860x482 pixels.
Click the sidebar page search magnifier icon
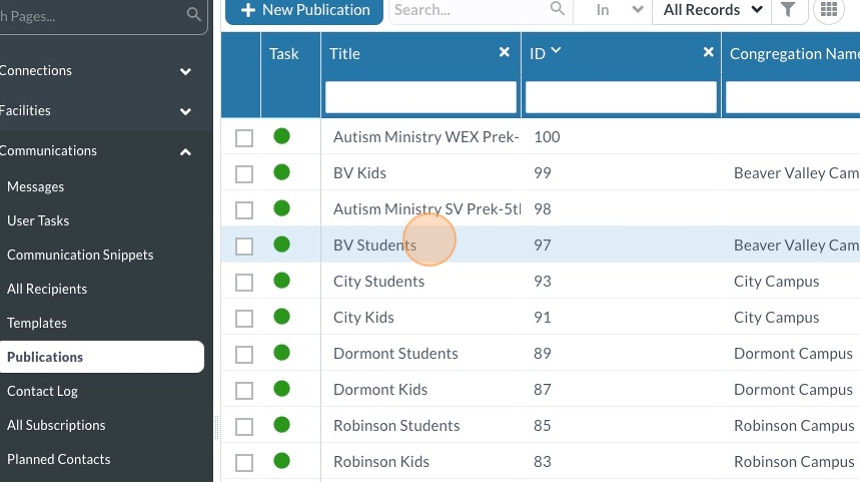coord(194,15)
